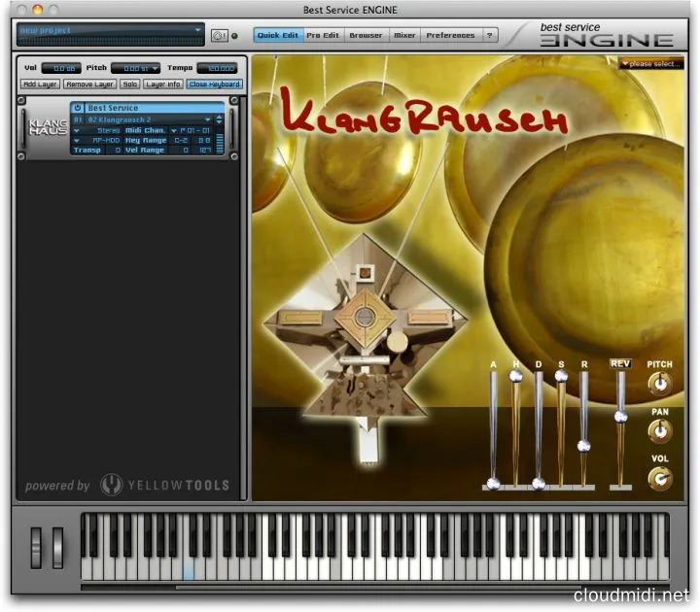
Task: Turn the PITCH knob
Action: [x=660, y=384]
